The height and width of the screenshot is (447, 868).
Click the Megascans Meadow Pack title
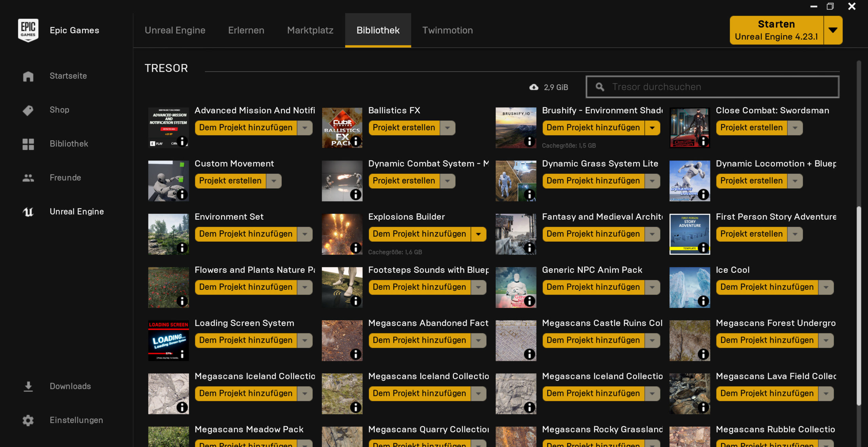tap(249, 429)
